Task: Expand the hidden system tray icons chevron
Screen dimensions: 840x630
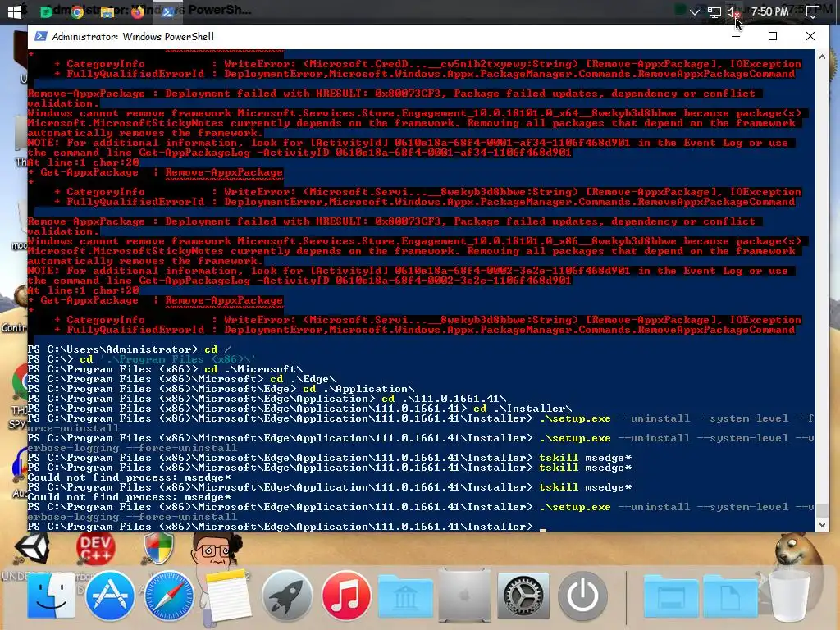Action: coord(694,11)
